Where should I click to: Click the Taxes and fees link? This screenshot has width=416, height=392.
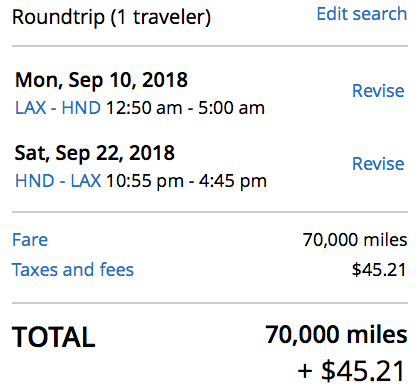coord(73,270)
